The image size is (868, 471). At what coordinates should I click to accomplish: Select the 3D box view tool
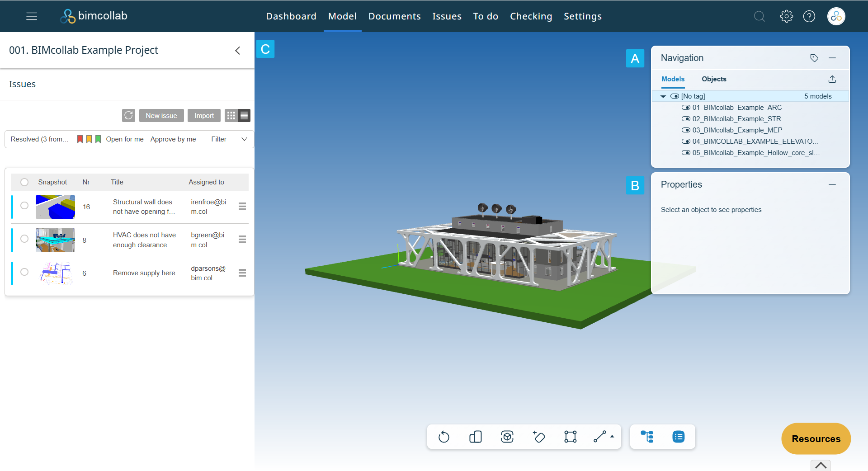tap(507, 437)
